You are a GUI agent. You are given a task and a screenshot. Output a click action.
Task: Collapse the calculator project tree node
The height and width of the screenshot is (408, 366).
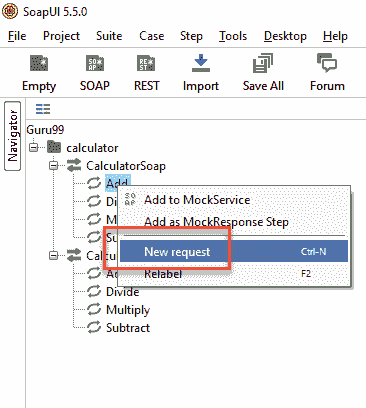[x=33, y=147]
